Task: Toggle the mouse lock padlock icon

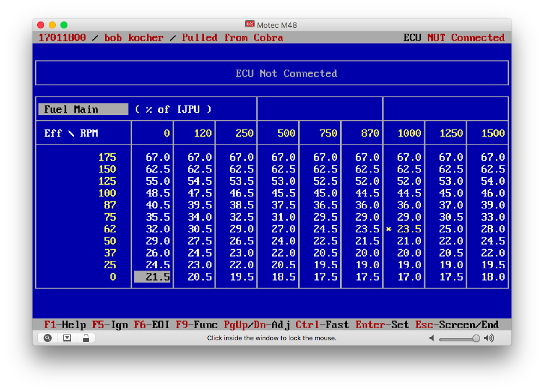Action: click(86, 338)
